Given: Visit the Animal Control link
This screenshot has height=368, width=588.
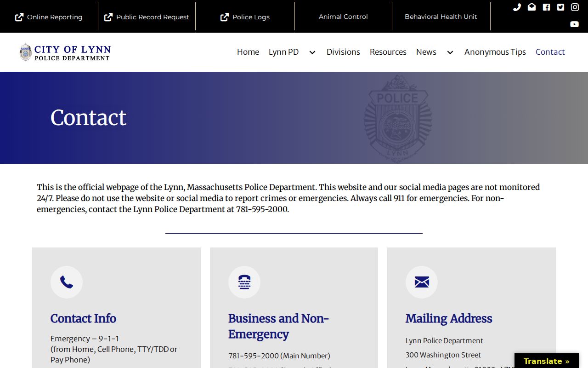Looking at the screenshot, I should pyautogui.click(x=343, y=17).
